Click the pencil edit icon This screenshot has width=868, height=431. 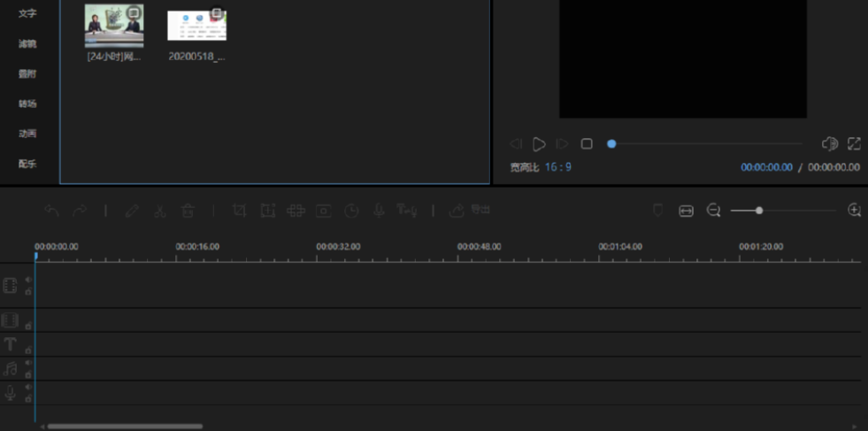pyautogui.click(x=132, y=211)
